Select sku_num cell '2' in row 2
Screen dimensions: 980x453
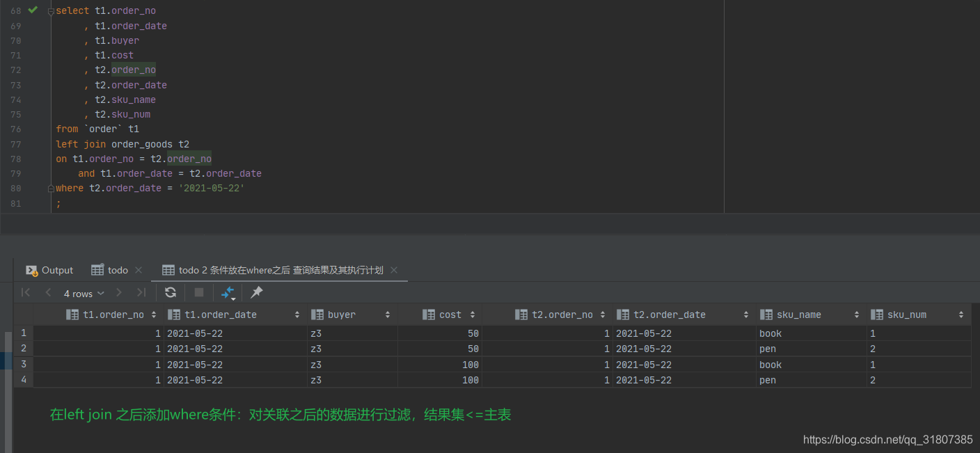(919, 349)
